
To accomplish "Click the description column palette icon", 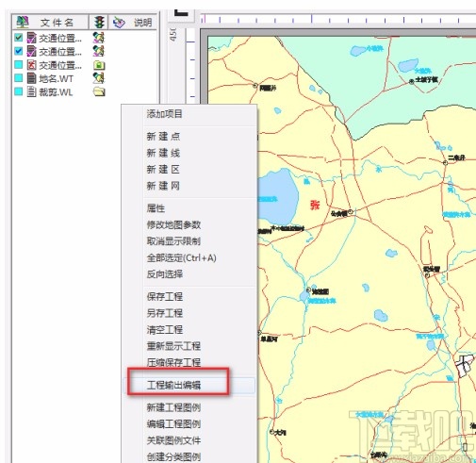I will pyautogui.click(x=119, y=23).
